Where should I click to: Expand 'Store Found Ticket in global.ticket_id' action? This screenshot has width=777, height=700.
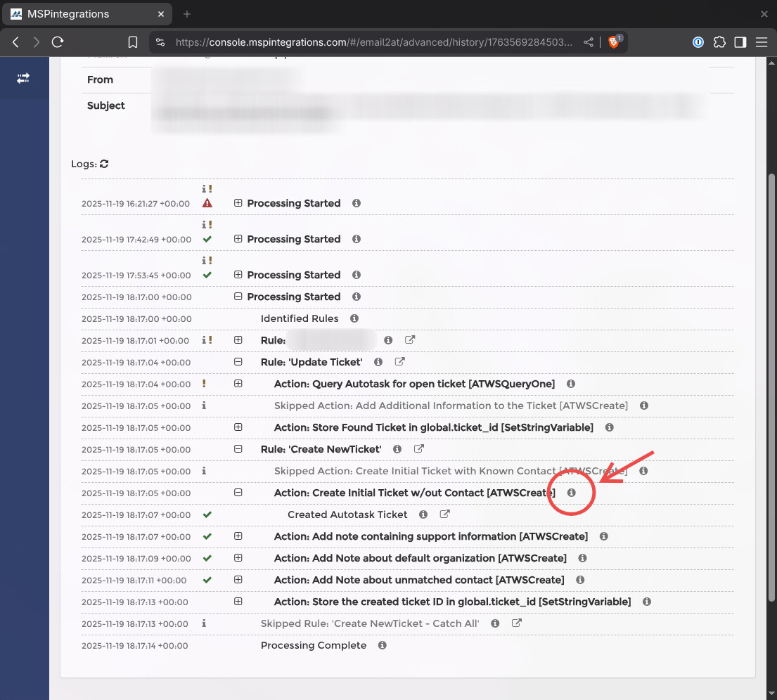[x=238, y=427]
